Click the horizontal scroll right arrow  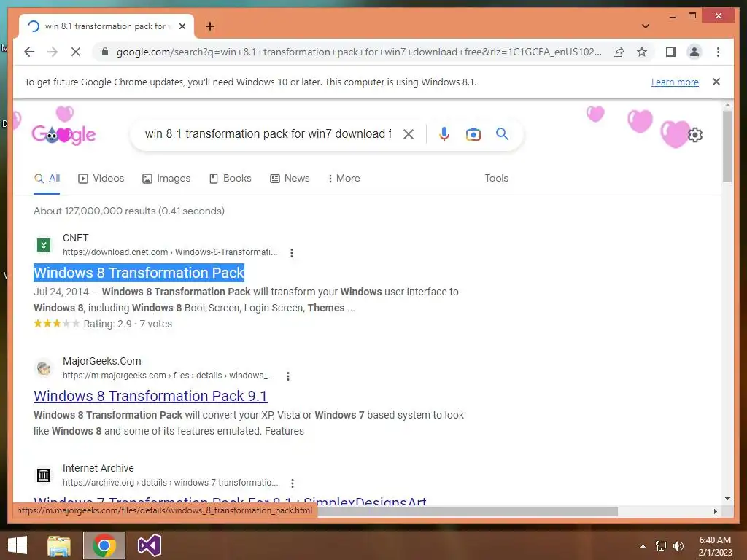coord(715,511)
